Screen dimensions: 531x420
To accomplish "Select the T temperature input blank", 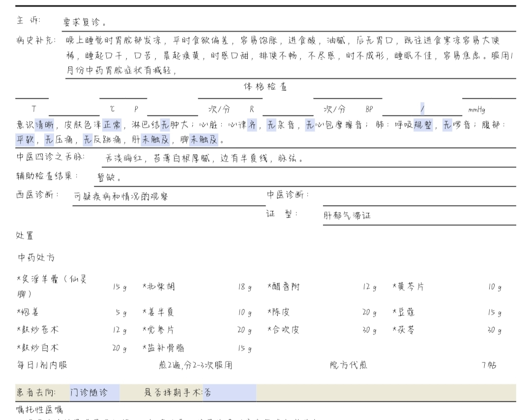I will pos(74,109).
